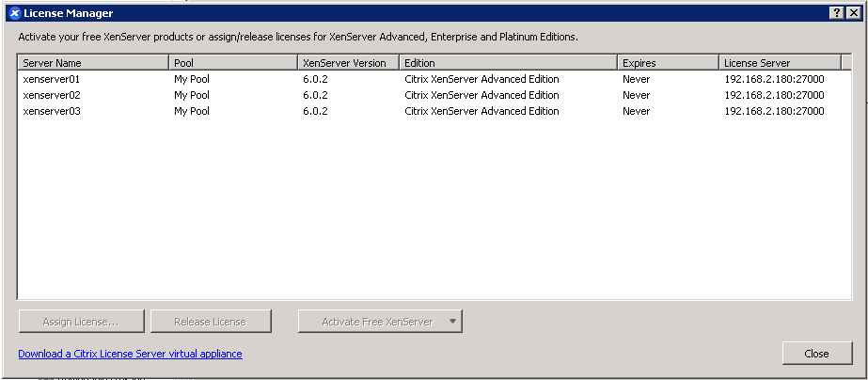The height and width of the screenshot is (380, 868).
Task: Open the Download a Citrix License Server virtual appliance link
Action: click(130, 354)
